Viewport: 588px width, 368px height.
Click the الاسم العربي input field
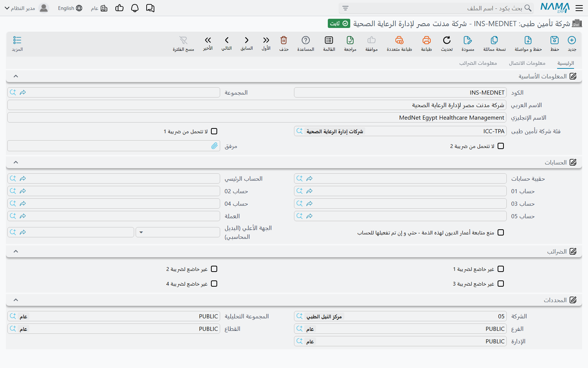tap(257, 105)
